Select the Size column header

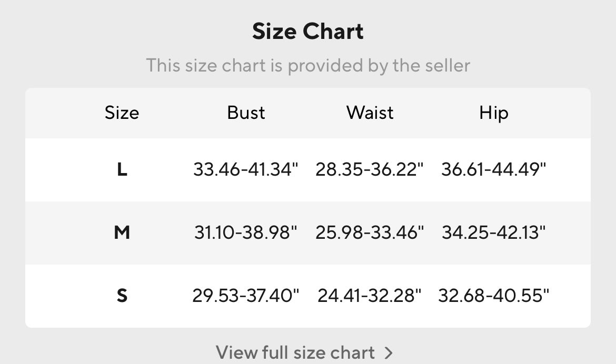(122, 113)
